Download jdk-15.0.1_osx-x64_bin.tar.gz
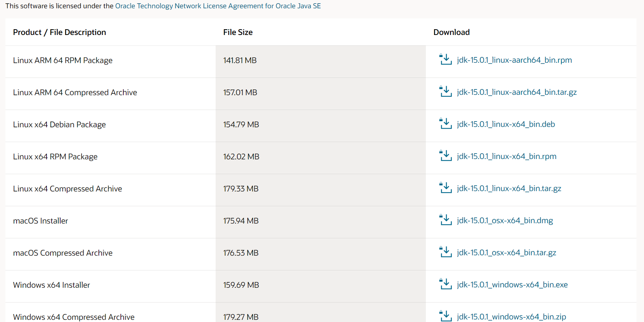 pyautogui.click(x=507, y=253)
